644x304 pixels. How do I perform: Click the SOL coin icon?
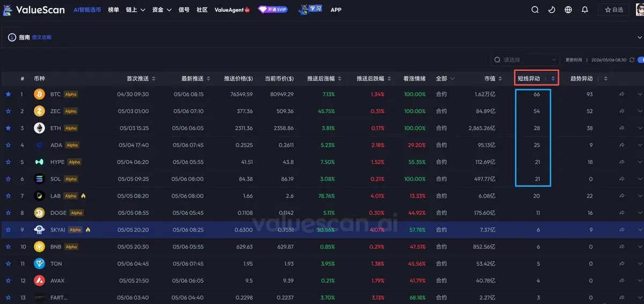coord(39,179)
